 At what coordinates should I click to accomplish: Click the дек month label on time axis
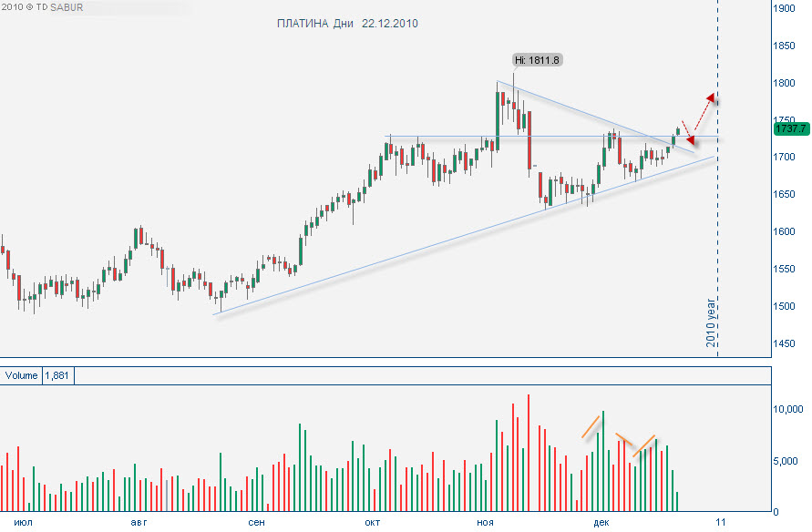pyautogui.click(x=601, y=522)
